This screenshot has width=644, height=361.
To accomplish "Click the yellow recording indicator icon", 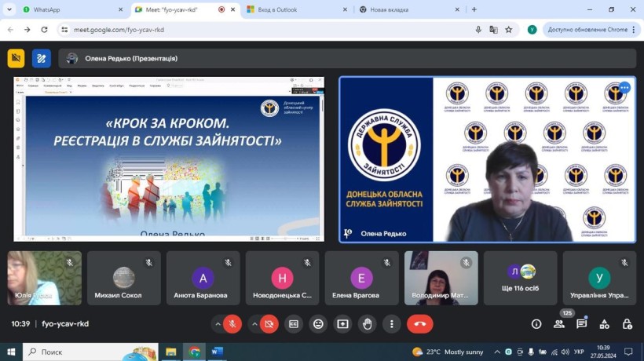I will pyautogui.click(x=16, y=58).
